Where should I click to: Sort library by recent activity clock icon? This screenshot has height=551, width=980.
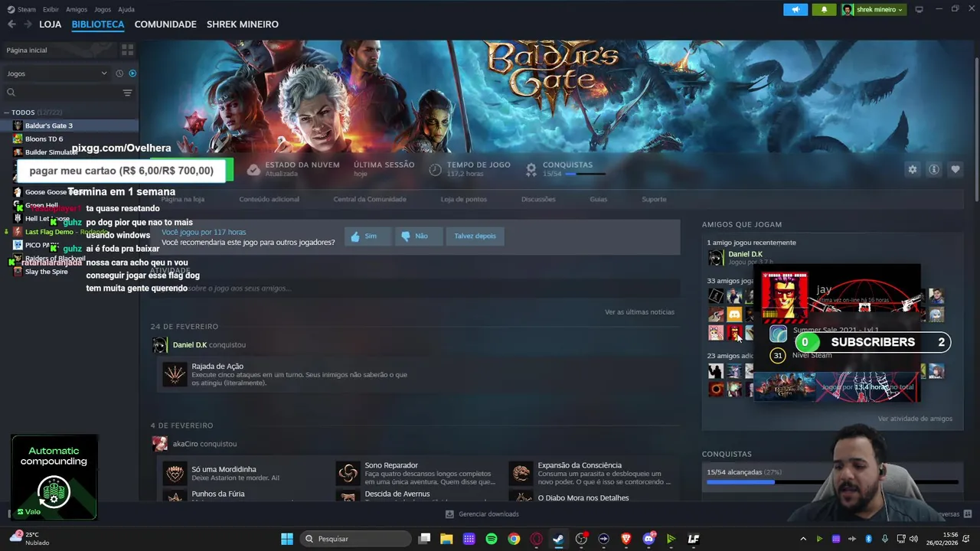[119, 73]
